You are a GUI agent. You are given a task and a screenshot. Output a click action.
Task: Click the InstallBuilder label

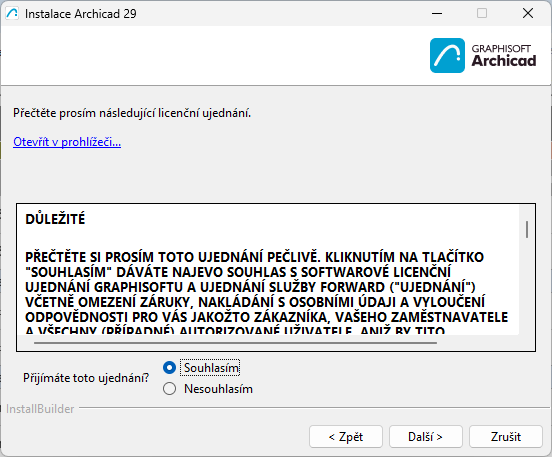point(40,409)
